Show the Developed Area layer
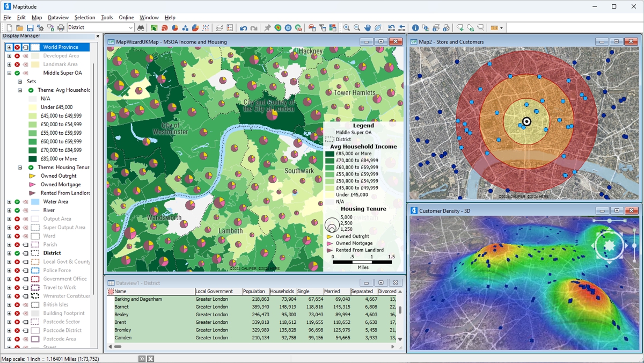This screenshot has height=363, width=644. click(16, 55)
